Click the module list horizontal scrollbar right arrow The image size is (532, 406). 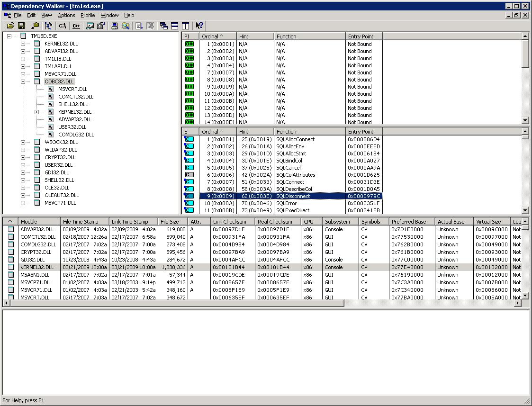pos(518,303)
